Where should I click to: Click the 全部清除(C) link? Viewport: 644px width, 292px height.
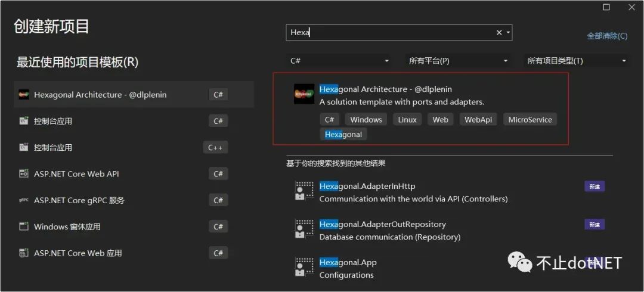coord(607,36)
